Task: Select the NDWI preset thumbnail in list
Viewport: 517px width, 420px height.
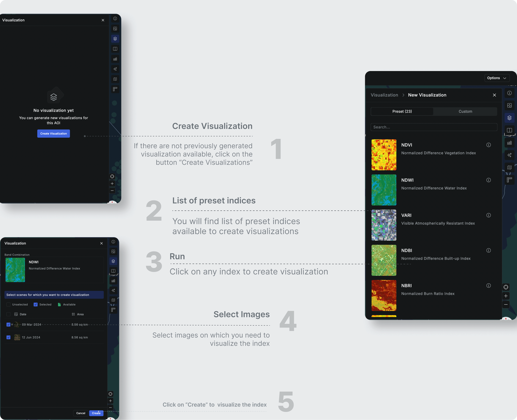Action: [x=384, y=190]
